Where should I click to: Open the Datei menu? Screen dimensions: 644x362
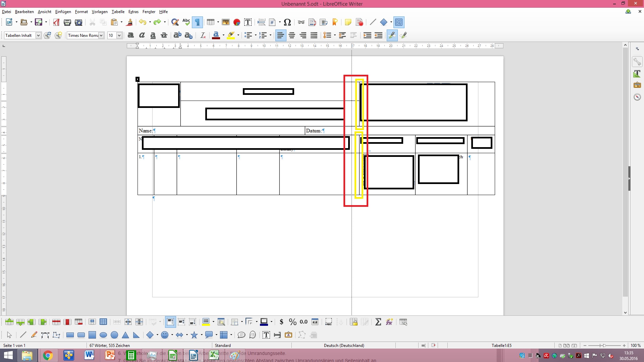coord(6,12)
